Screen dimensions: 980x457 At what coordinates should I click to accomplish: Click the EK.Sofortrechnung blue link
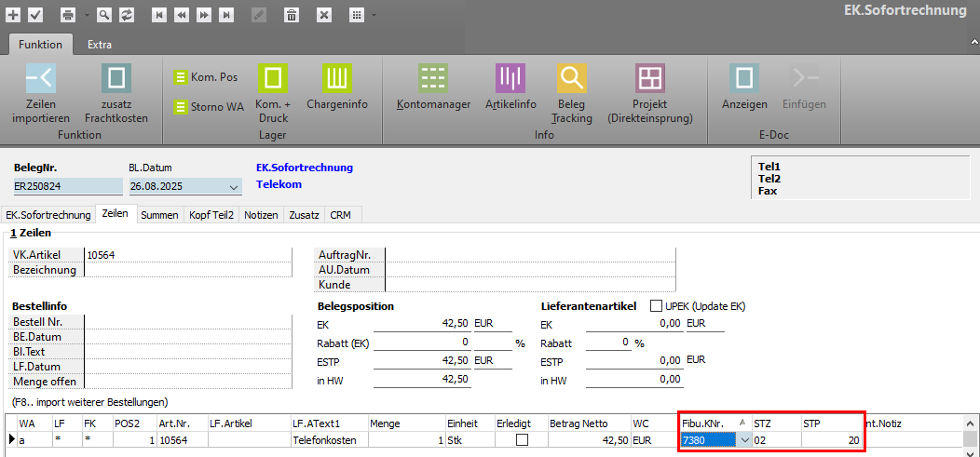(305, 168)
